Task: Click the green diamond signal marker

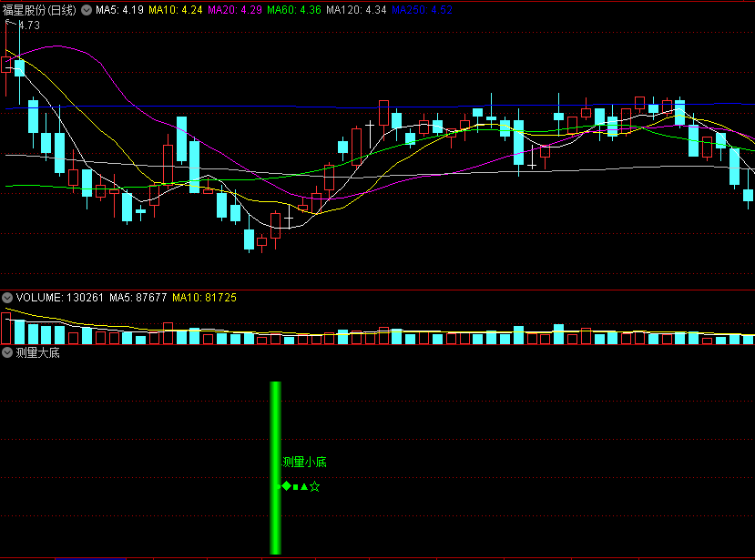Action: pos(287,486)
